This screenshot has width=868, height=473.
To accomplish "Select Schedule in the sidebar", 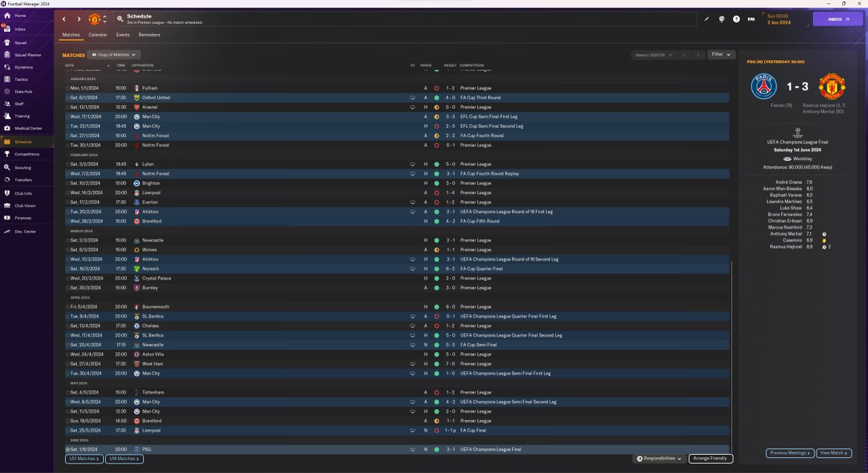I will [x=27, y=142].
